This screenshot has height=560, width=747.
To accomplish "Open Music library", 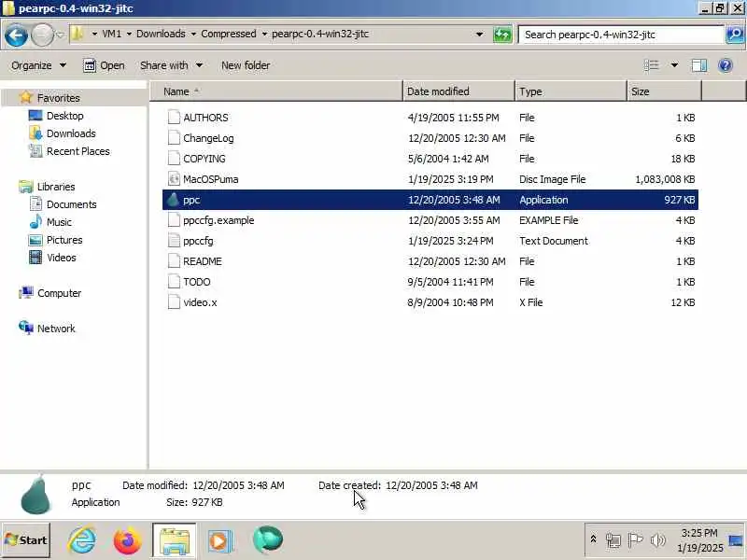I will [59, 222].
